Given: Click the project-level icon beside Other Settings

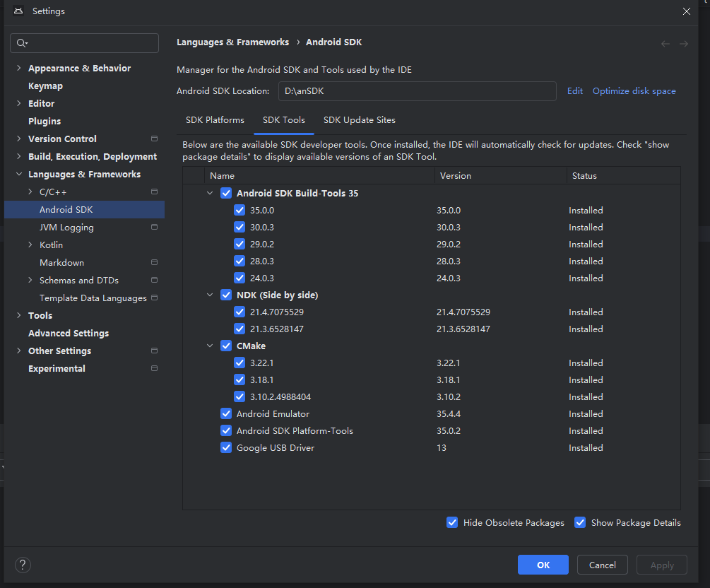Looking at the screenshot, I should [x=155, y=351].
